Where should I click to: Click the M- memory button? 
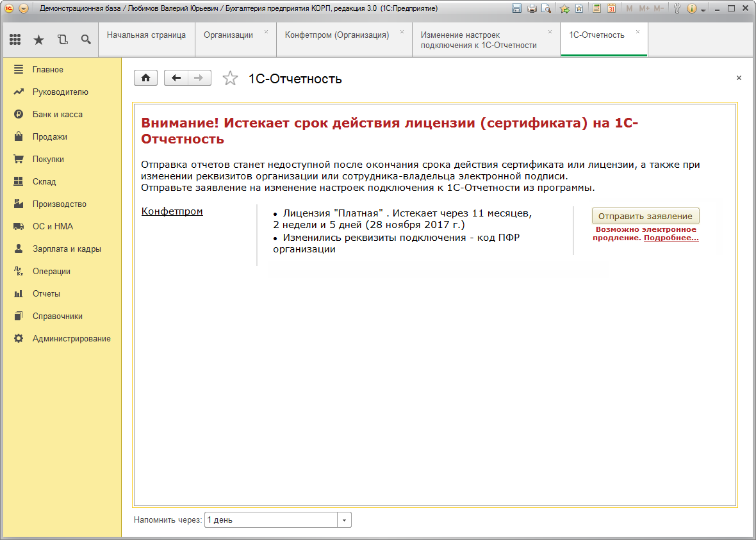click(659, 9)
